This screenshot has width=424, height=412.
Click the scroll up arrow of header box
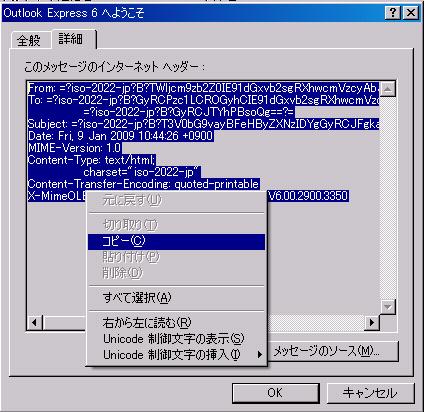(388, 89)
